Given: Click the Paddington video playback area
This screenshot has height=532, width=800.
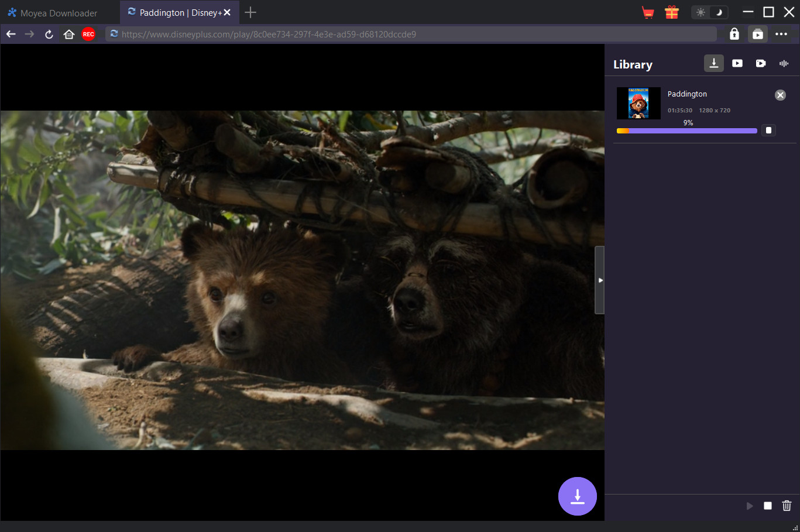Looking at the screenshot, I should point(303,280).
